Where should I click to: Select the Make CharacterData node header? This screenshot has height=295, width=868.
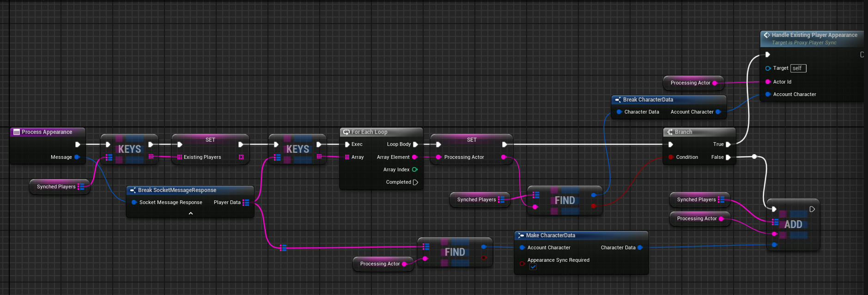[x=581, y=235]
